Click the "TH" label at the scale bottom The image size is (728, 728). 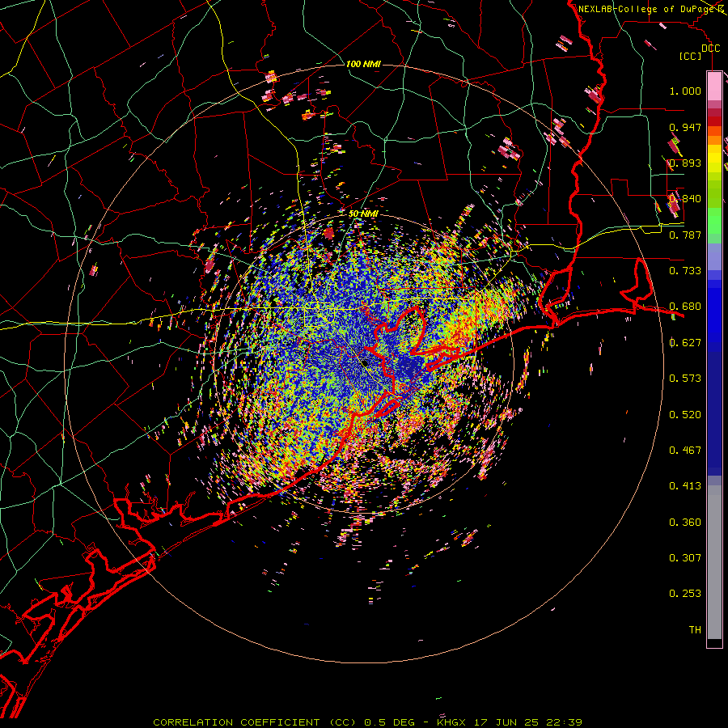coord(695,630)
